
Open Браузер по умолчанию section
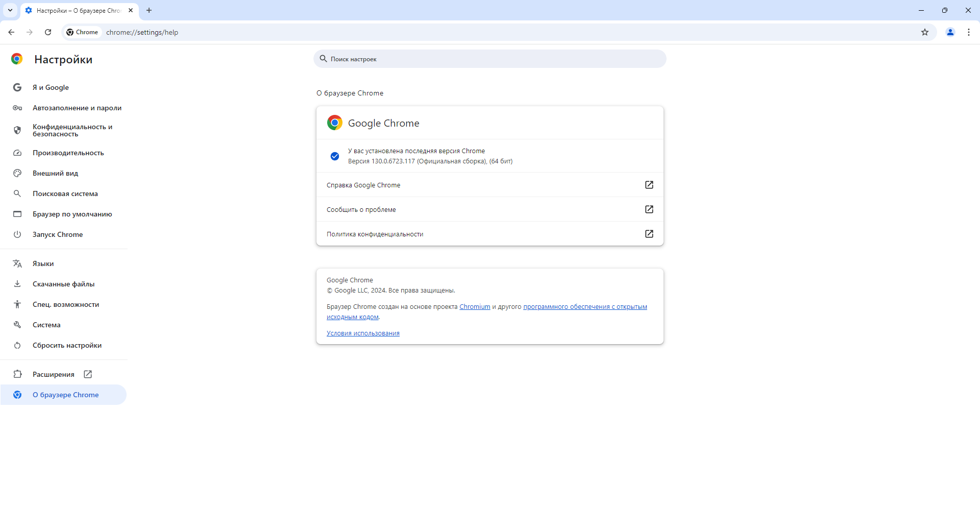click(x=64, y=214)
